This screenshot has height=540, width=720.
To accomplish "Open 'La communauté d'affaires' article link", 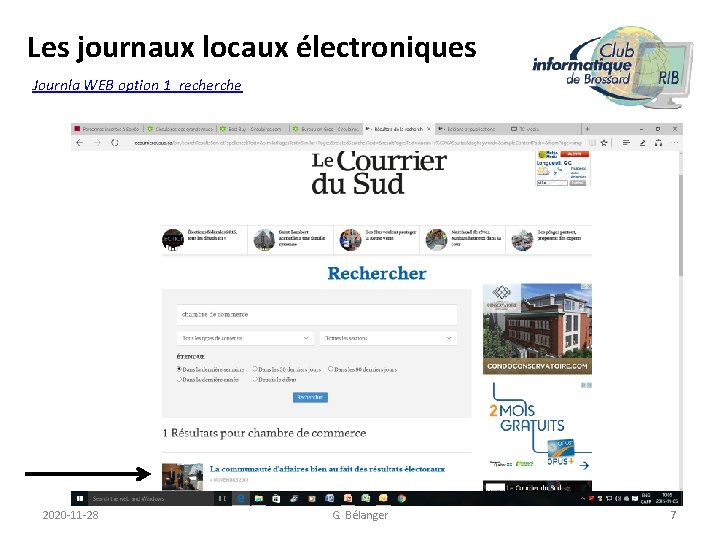I will click(x=327, y=469).
